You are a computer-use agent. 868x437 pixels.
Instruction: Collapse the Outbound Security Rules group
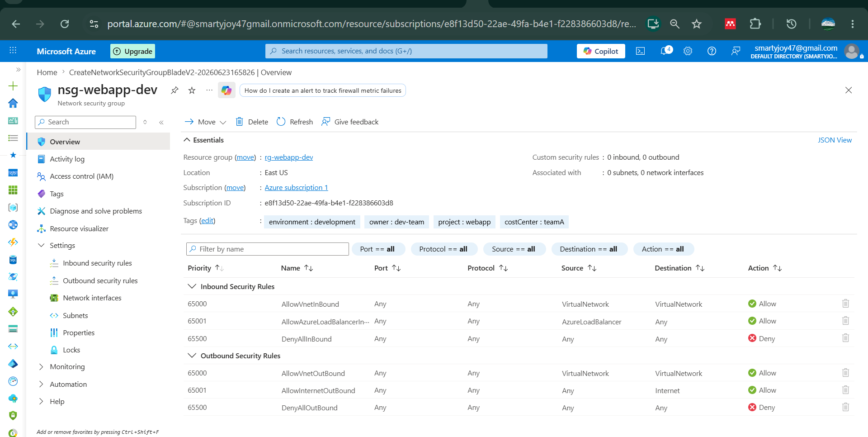pos(192,356)
